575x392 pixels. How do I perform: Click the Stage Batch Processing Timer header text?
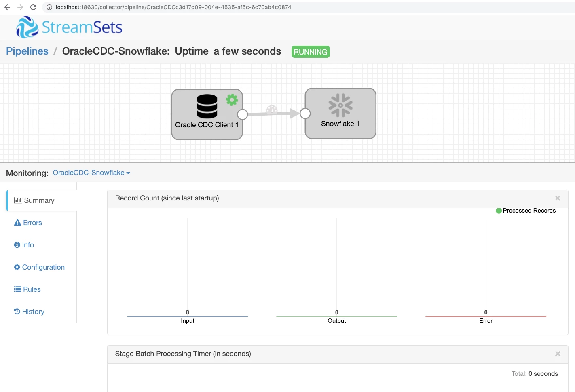[x=183, y=354]
